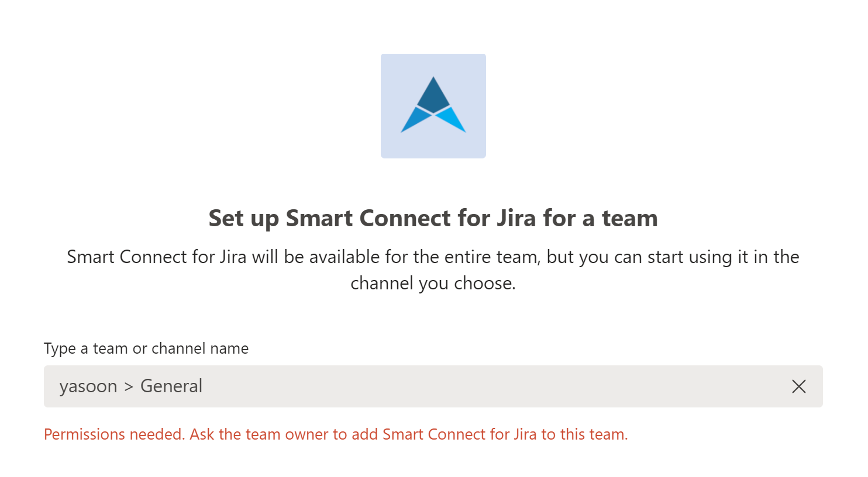Click the dark blue top of the logo
Screen dimensions: 868x477
(433, 94)
